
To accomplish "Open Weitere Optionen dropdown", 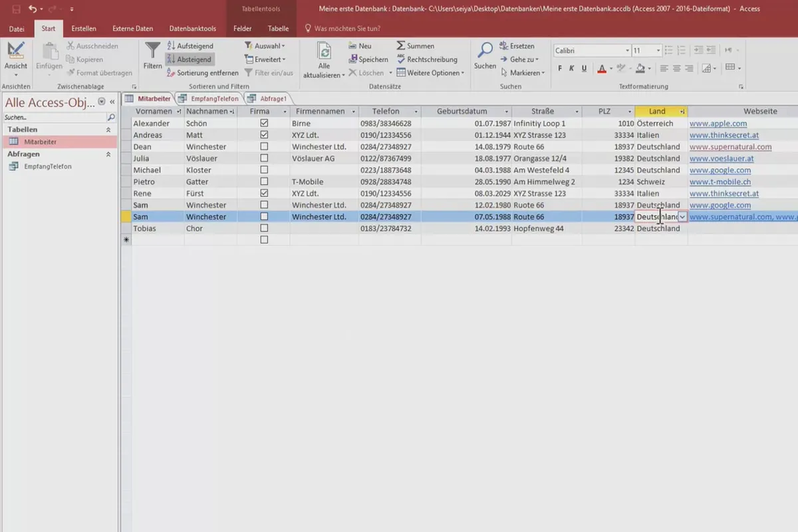I will (430, 73).
